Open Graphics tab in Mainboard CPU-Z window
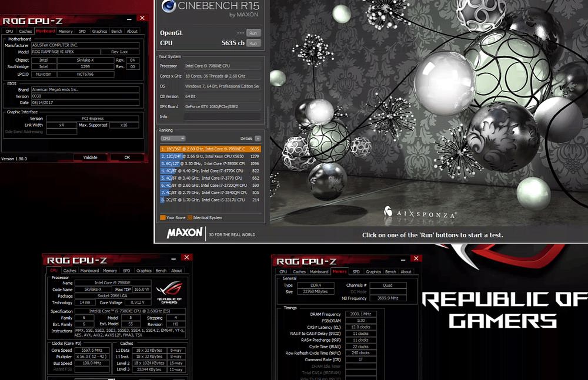This screenshot has height=380, width=588. pyautogui.click(x=99, y=32)
